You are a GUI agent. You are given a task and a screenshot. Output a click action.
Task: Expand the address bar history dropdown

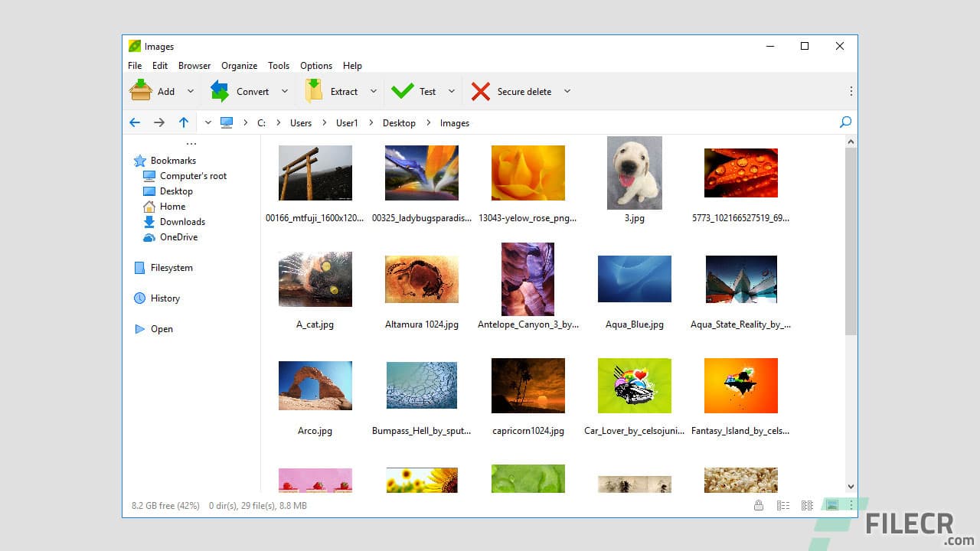pos(207,122)
